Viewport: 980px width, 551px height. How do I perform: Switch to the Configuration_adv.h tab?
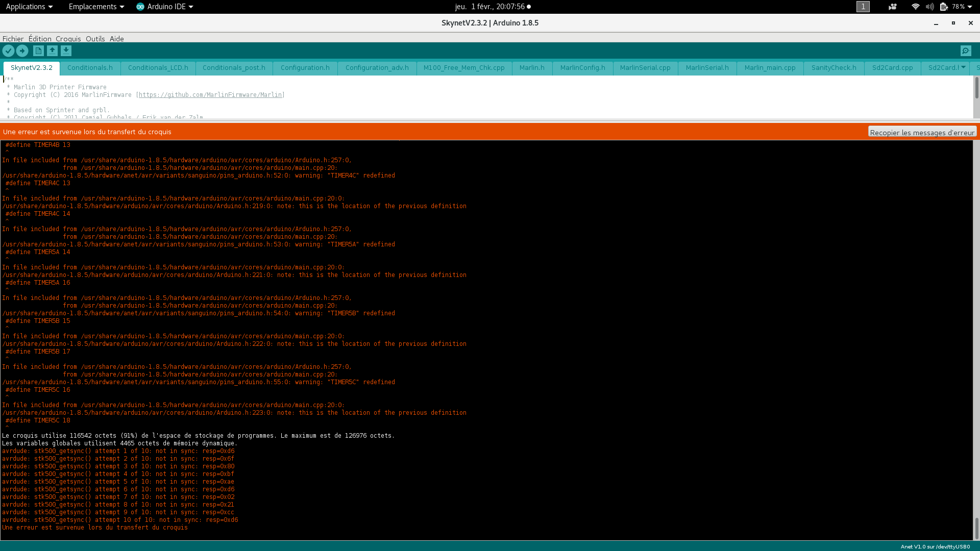coord(377,68)
